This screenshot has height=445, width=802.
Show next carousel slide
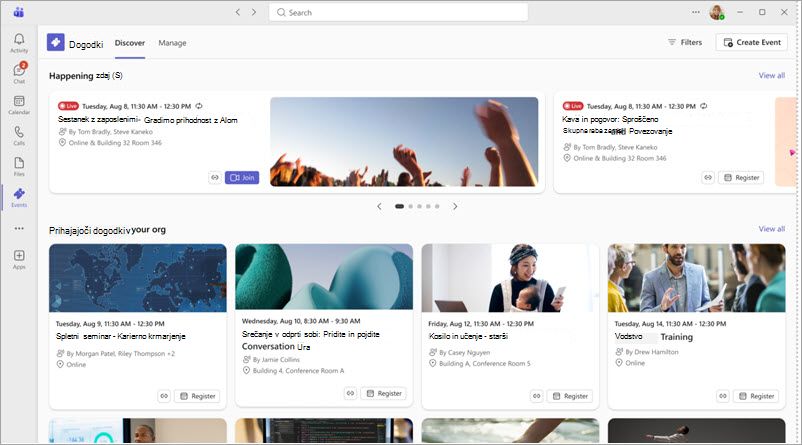[x=455, y=207]
